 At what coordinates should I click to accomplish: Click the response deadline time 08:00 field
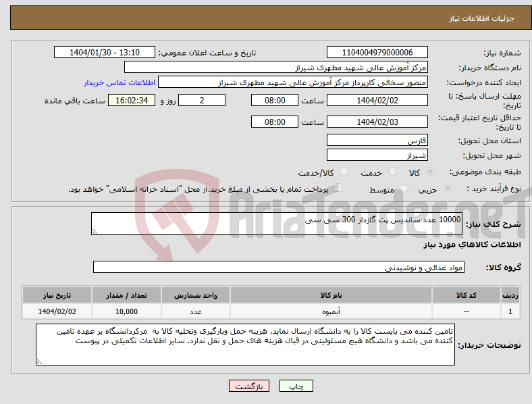pos(275,100)
